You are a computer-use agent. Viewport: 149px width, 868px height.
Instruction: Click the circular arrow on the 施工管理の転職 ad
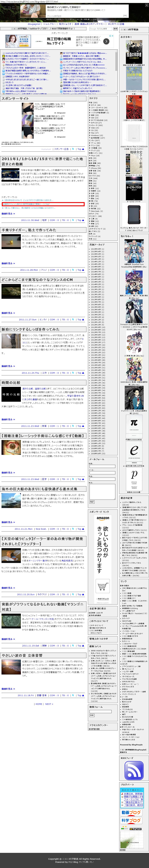tap(106, 41)
